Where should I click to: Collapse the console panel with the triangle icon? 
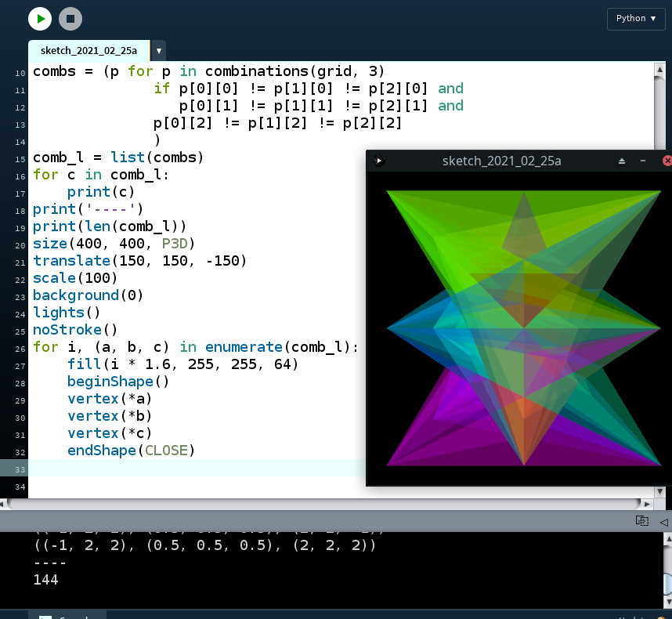coord(664,522)
